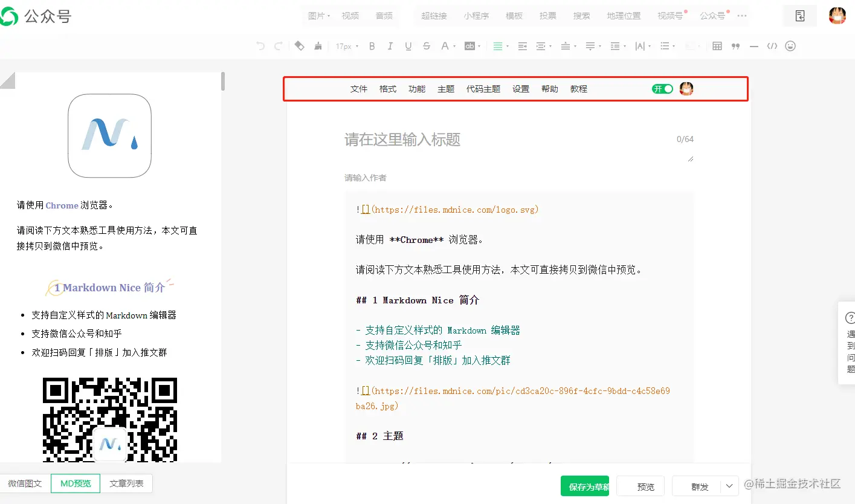Insert 音频 into the article
This screenshot has height=504, width=855.
[x=384, y=16]
